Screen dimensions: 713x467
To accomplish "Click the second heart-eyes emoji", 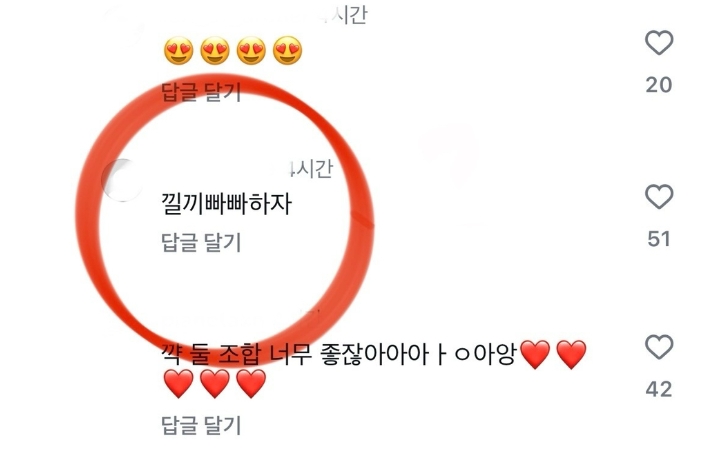I will click(215, 50).
